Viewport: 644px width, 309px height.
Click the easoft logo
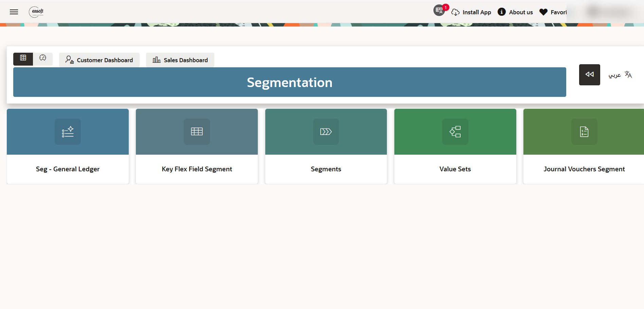point(36,12)
